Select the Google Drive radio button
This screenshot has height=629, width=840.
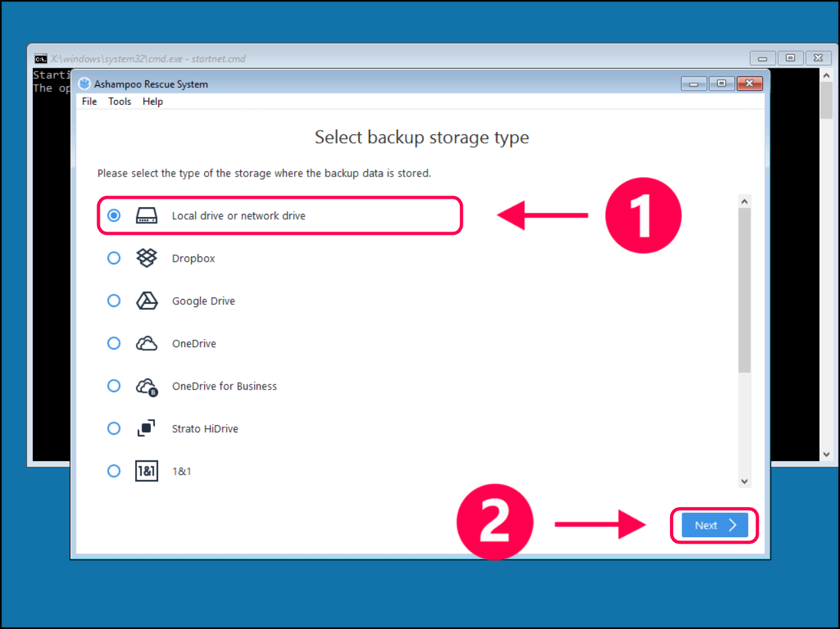[x=114, y=300]
